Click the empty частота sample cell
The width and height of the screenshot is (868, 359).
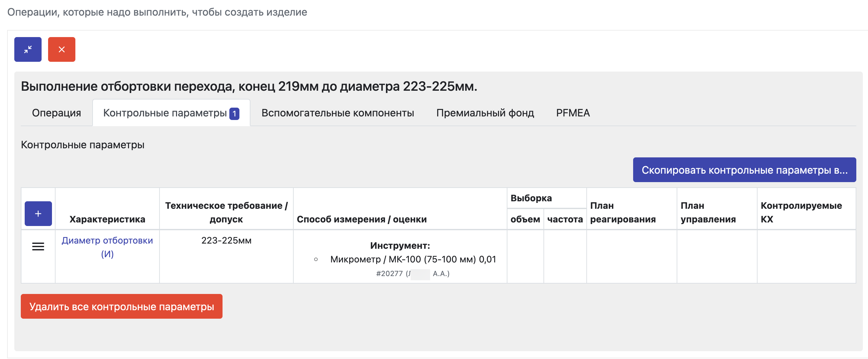[565, 257]
